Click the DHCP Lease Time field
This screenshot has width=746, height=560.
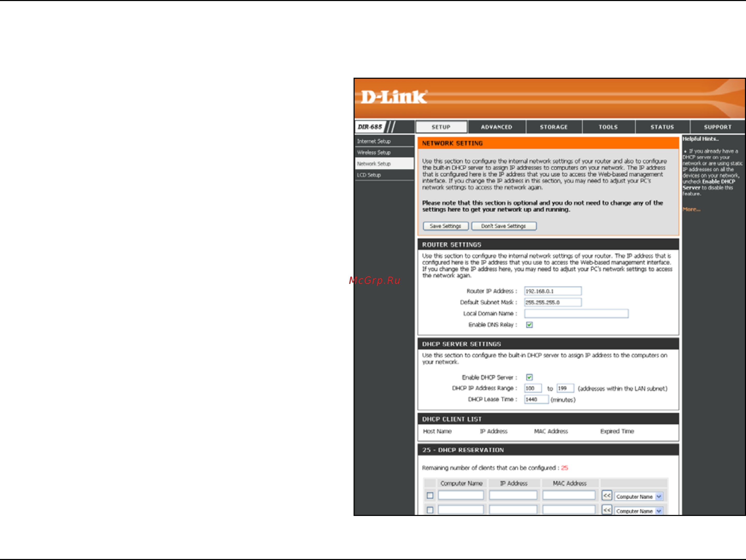(x=536, y=399)
